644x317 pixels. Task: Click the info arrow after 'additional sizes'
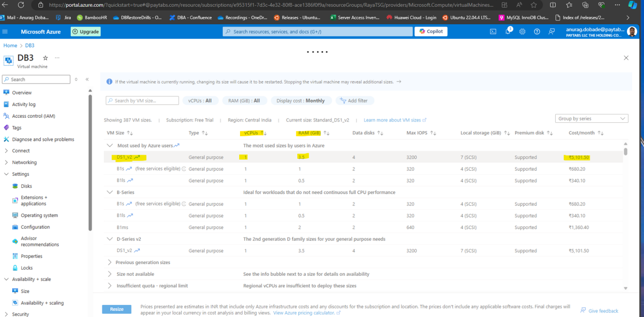399,82
